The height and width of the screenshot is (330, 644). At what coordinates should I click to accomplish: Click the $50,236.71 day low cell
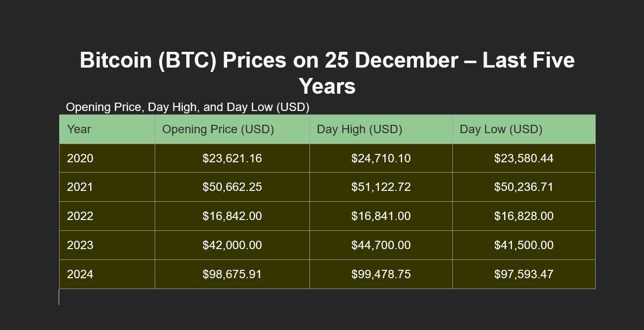tap(524, 187)
